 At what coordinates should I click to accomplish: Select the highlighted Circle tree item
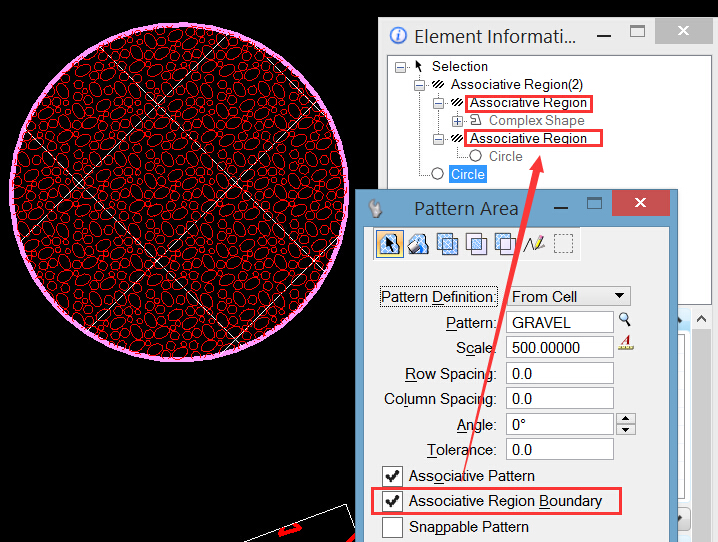[x=468, y=174]
